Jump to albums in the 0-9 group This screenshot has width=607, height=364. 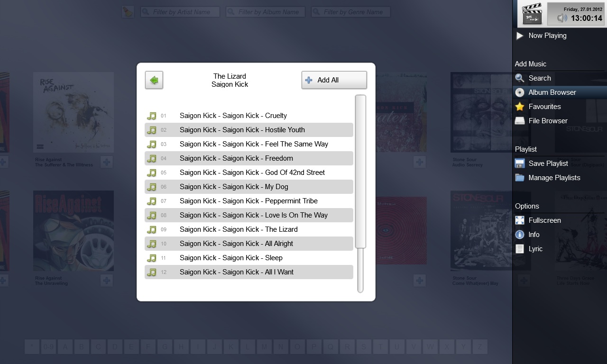pos(48,347)
